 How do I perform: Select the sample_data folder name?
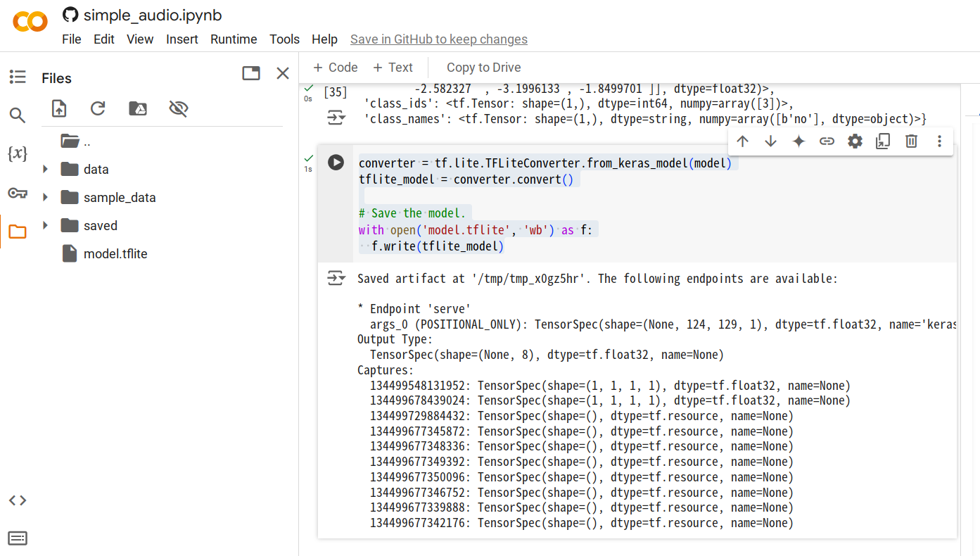(120, 198)
